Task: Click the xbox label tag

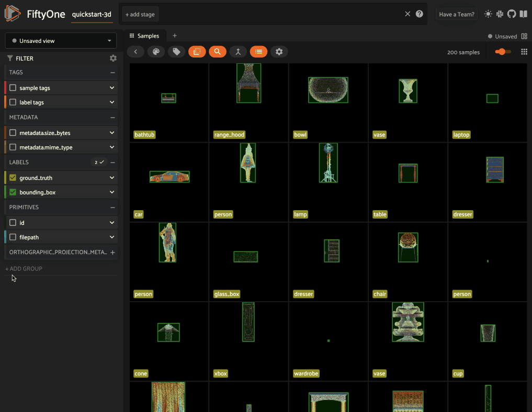Action: pyautogui.click(x=221, y=374)
